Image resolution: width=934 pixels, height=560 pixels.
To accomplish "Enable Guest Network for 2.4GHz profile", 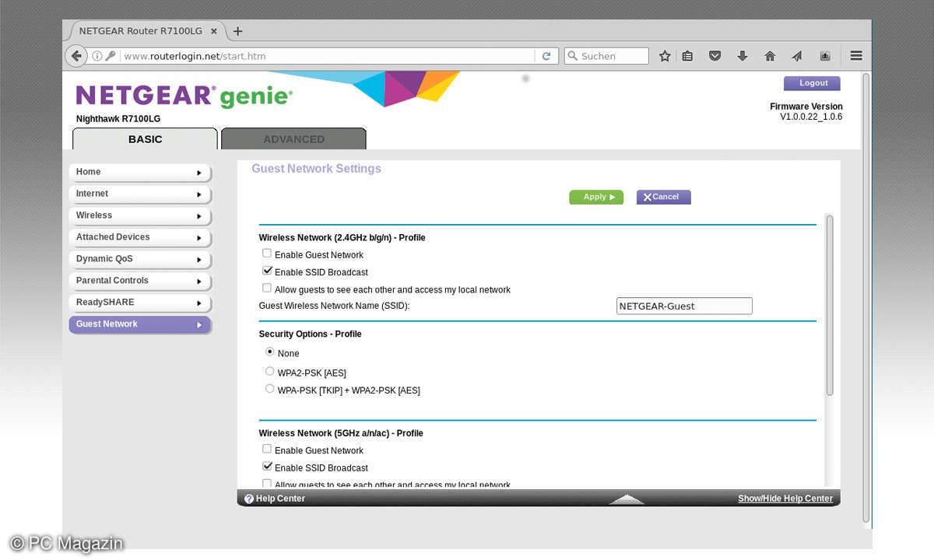I will coord(267,254).
